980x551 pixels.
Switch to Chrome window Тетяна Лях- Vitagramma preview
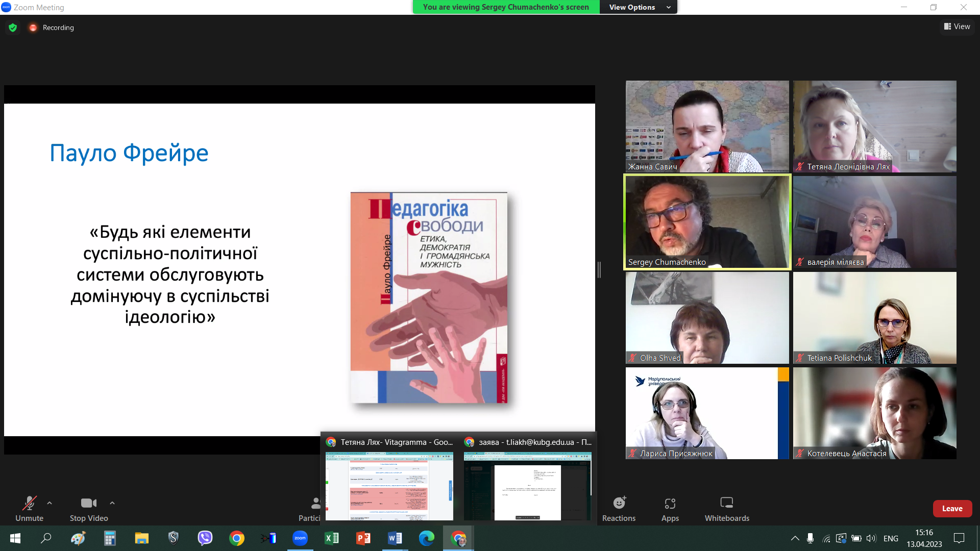[x=389, y=479]
